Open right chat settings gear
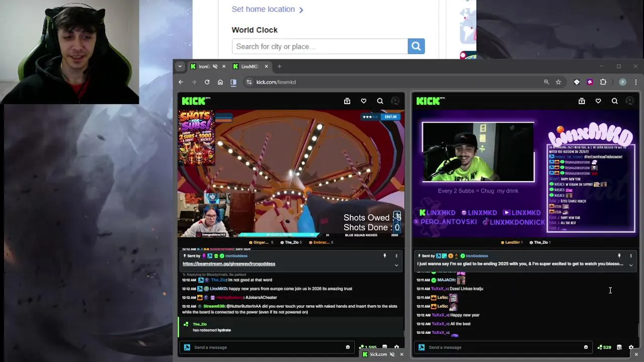Image resolution: width=644 pixels, height=362 pixels. point(631,347)
